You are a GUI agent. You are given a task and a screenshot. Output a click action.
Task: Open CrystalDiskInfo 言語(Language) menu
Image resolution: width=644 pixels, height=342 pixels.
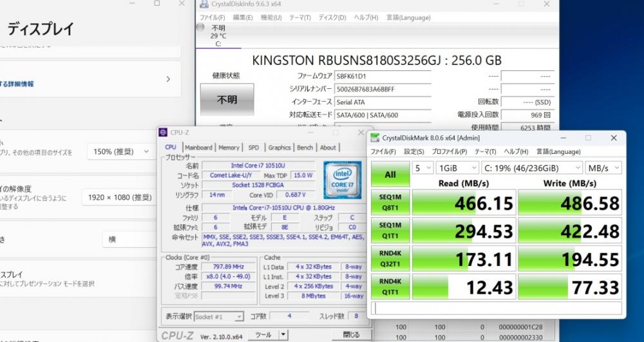[x=408, y=17]
